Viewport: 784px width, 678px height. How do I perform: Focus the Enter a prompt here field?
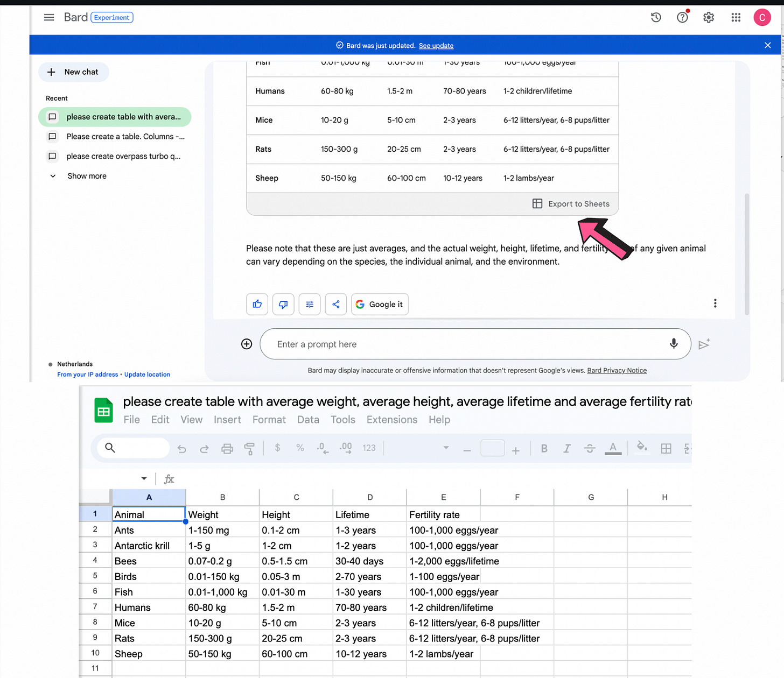point(475,344)
